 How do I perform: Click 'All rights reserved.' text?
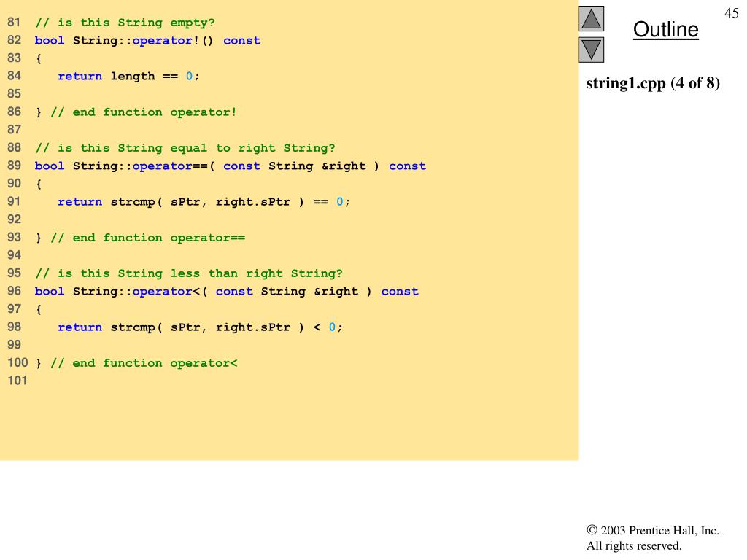(x=634, y=545)
